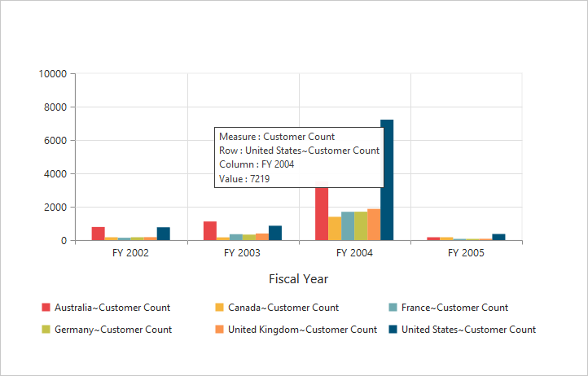Click the Australia legend red color swatch
Image resolution: width=588 pixels, height=376 pixels.
pos(46,308)
